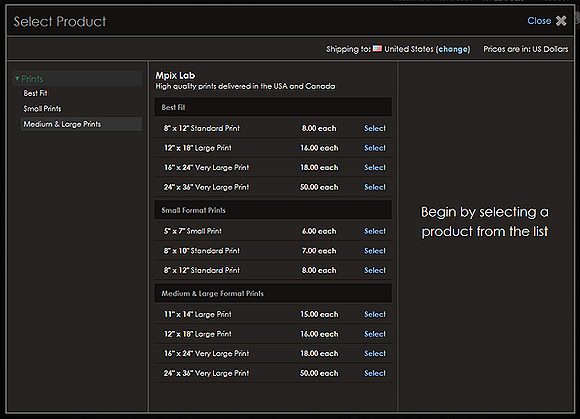Image resolution: width=580 pixels, height=419 pixels.
Task: Change the shipping country
Action: (x=453, y=49)
